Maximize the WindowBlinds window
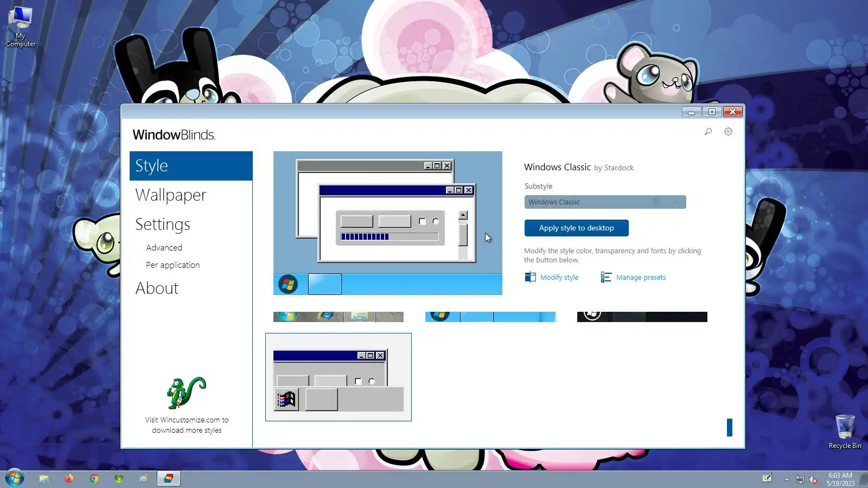 [712, 112]
